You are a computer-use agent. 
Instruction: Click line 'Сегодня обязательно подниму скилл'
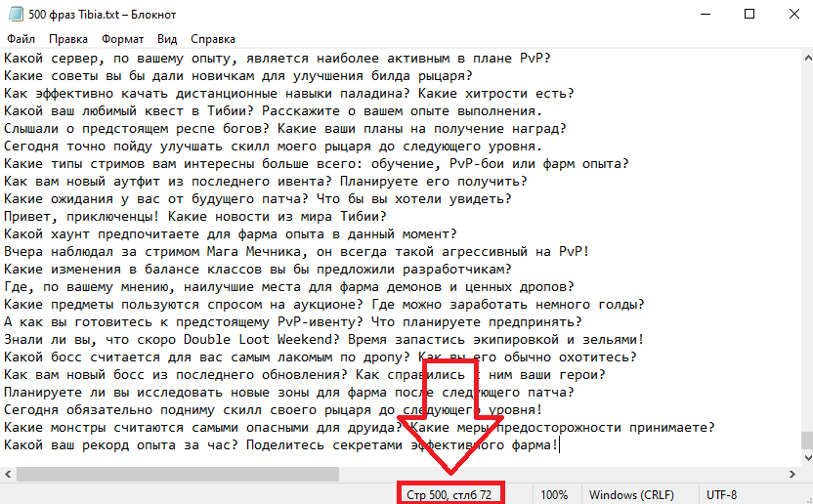click(273, 410)
